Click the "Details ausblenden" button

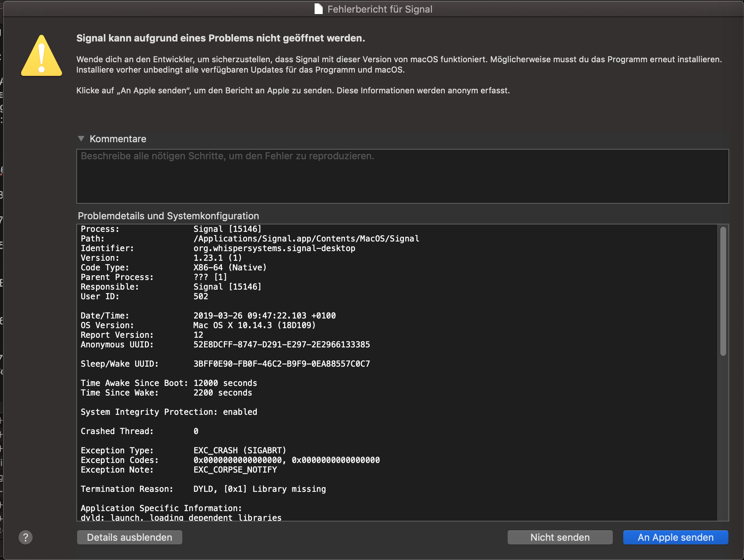click(x=129, y=537)
